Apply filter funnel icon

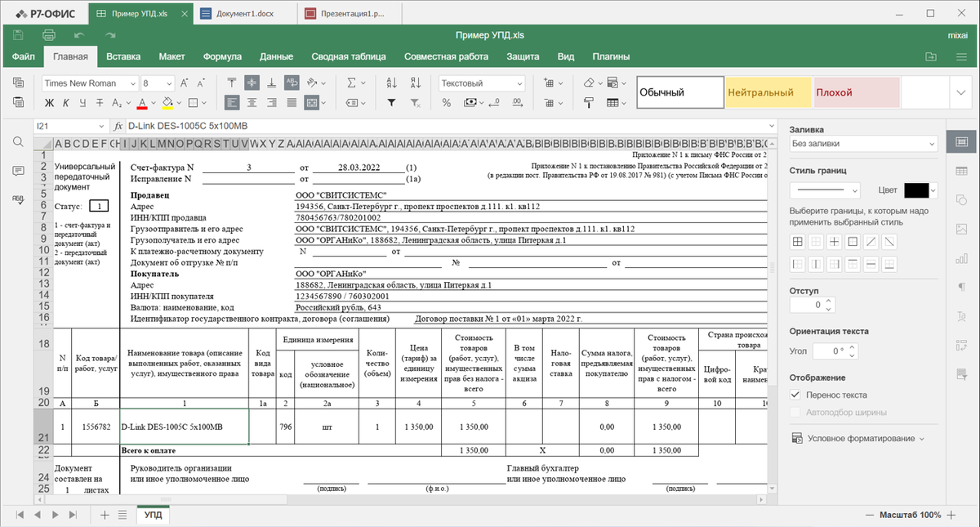click(x=391, y=103)
